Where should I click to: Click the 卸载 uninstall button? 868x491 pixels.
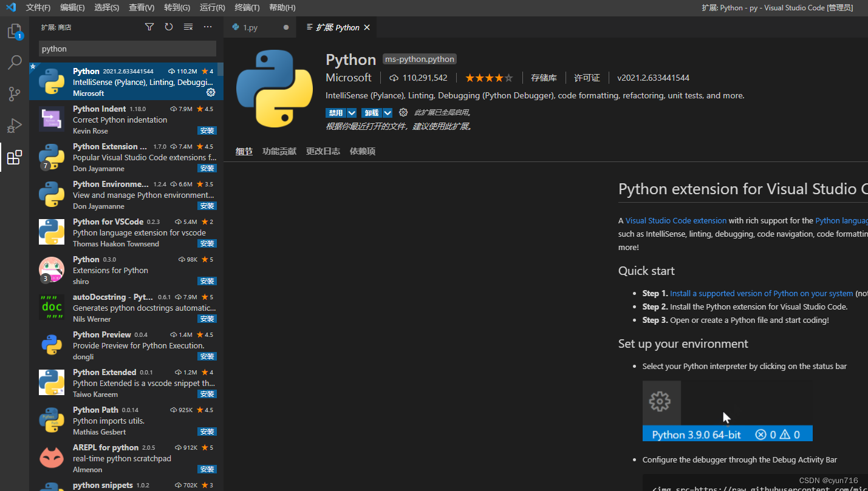click(x=372, y=113)
